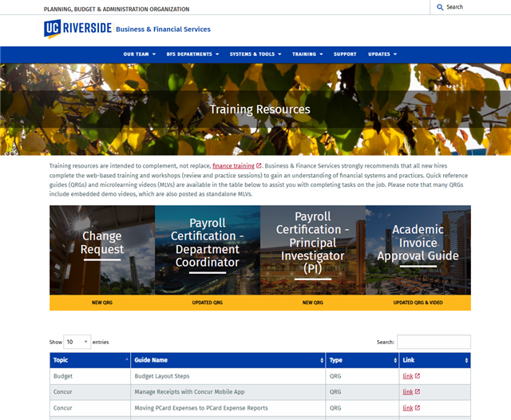This screenshot has height=420, width=511.
Task: Go to the Support page
Action: pyautogui.click(x=345, y=54)
